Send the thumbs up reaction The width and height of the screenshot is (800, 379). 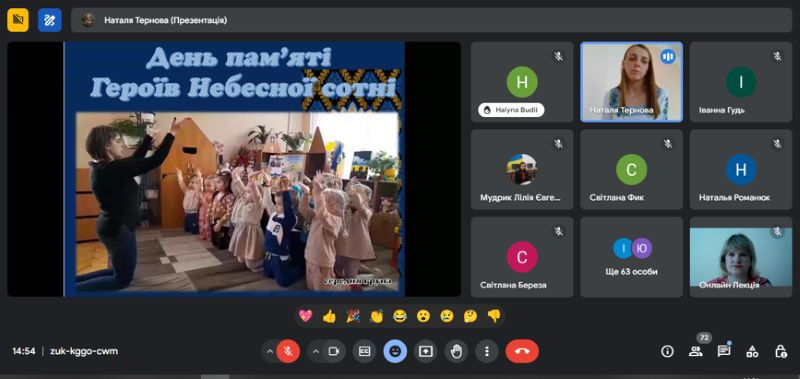coord(329,316)
